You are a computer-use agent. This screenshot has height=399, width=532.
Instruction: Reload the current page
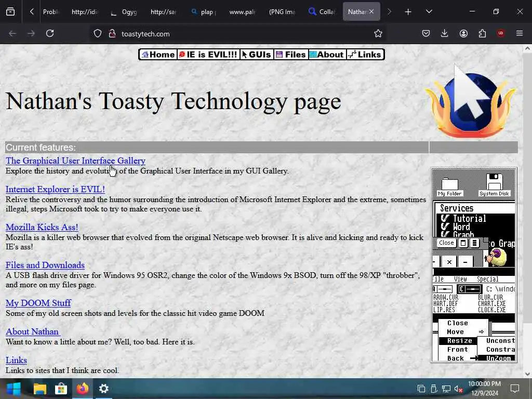coord(50,34)
